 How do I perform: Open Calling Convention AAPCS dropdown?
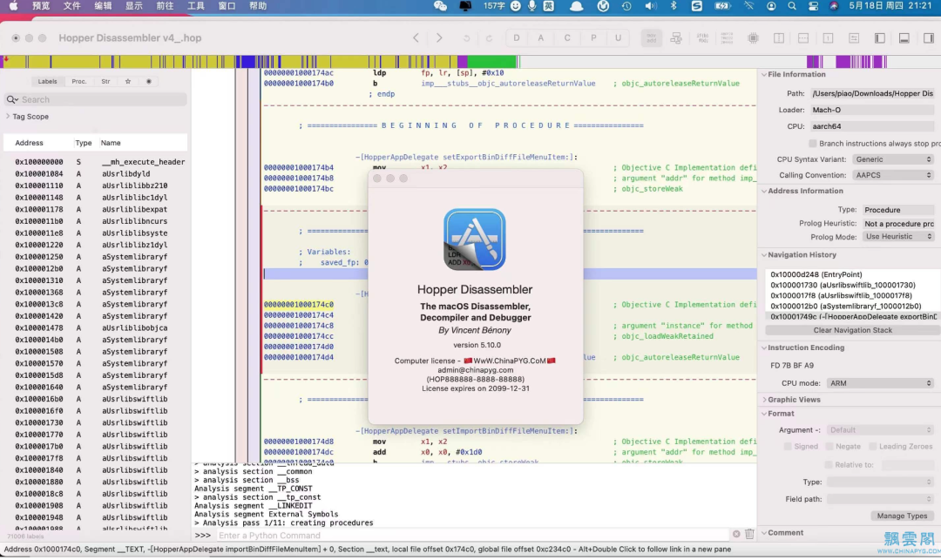pyautogui.click(x=893, y=175)
